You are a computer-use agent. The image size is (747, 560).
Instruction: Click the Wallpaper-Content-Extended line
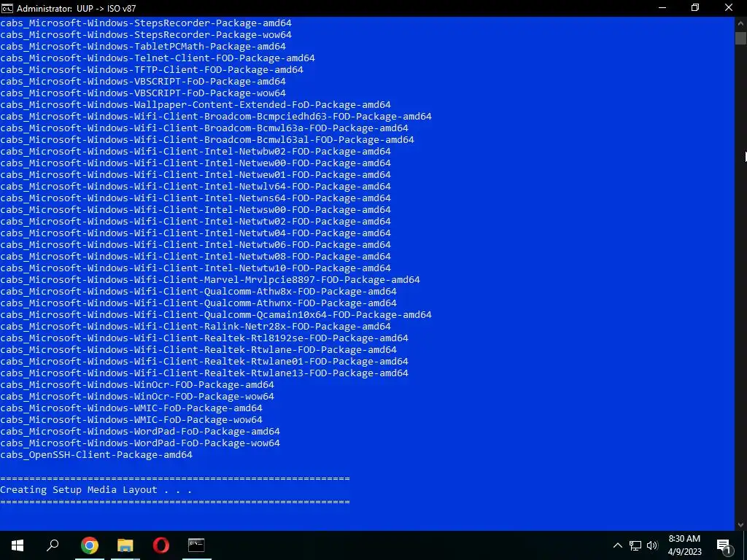(x=196, y=105)
